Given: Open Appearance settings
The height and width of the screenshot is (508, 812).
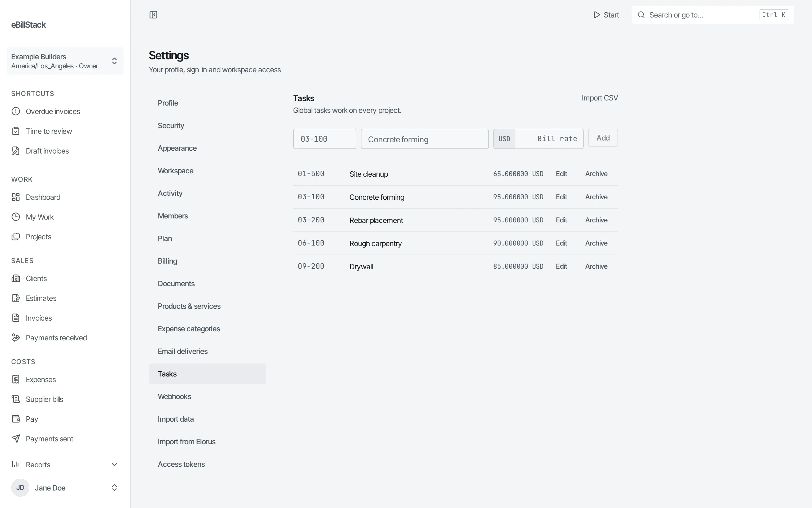Looking at the screenshot, I should tap(207, 148).
